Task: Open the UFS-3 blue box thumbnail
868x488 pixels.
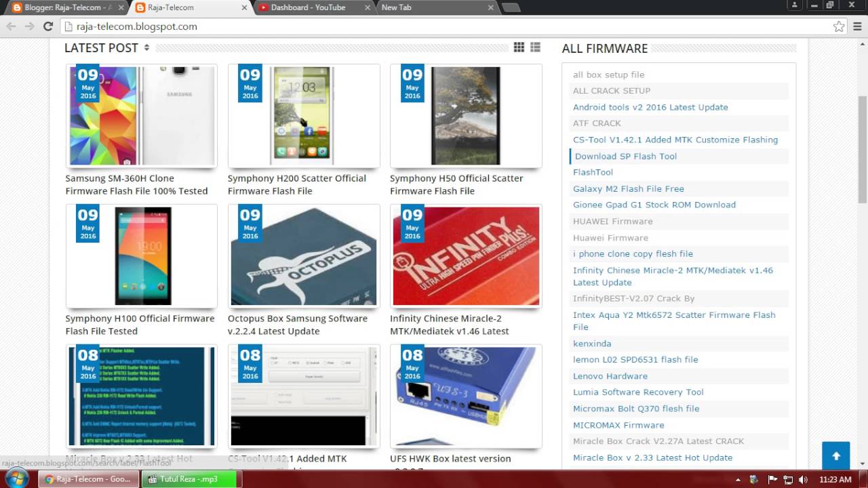Action: click(x=466, y=396)
